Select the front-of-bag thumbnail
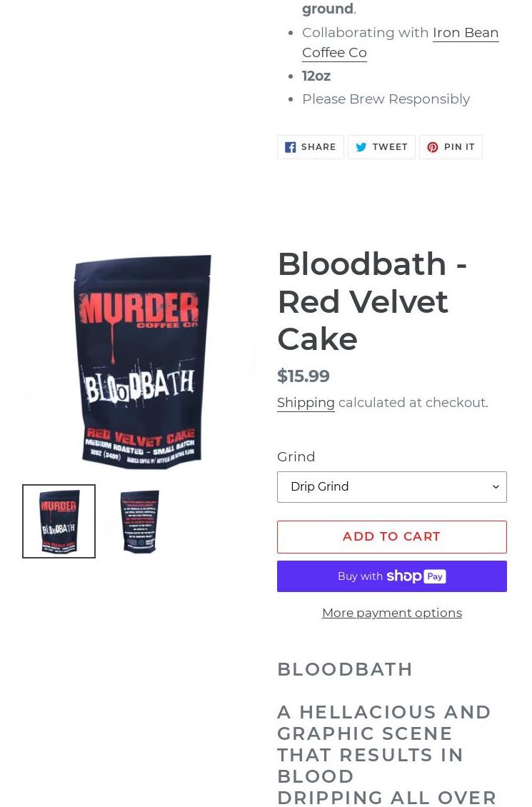The image size is (532, 807). click(59, 521)
